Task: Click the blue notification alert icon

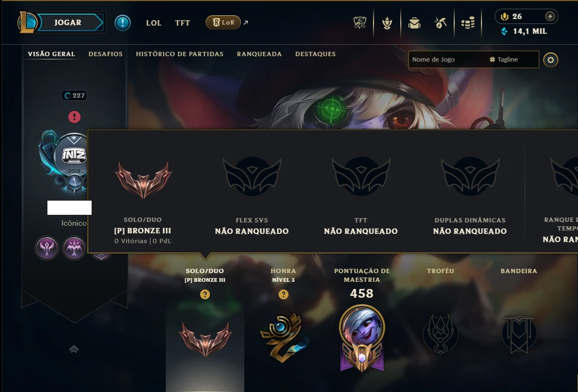Action: point(122,22)
